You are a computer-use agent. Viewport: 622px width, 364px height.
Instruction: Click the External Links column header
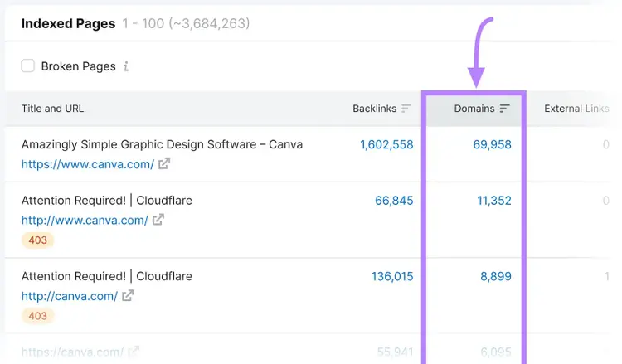(576, 109)
